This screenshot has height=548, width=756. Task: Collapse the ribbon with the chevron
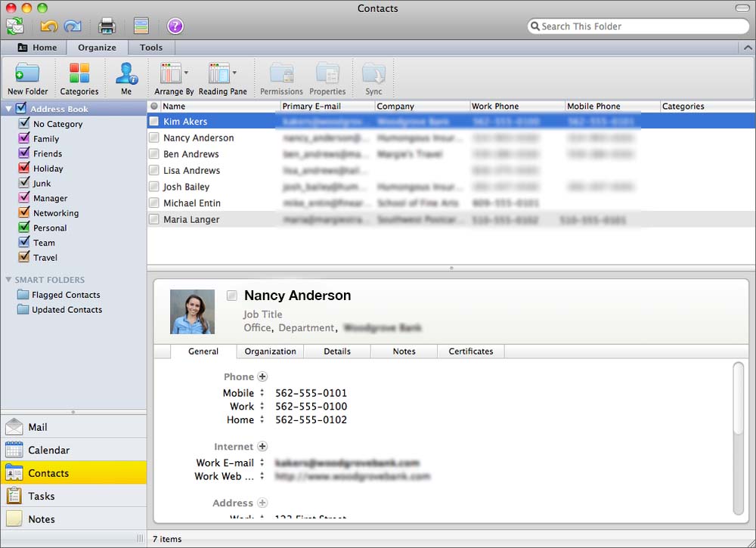(x=748, y=47)
